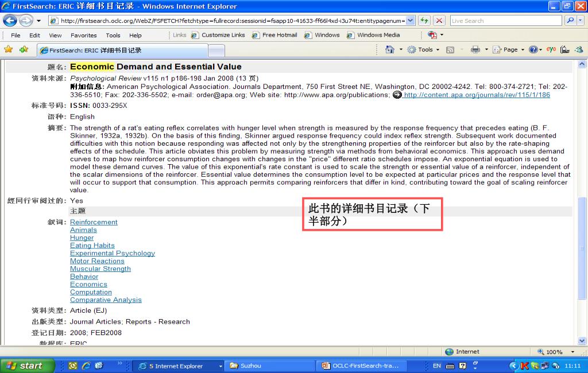Screen dimensions: 588x373
Task: Click the page scrollbar down arrow
Action: click(582, 341)
